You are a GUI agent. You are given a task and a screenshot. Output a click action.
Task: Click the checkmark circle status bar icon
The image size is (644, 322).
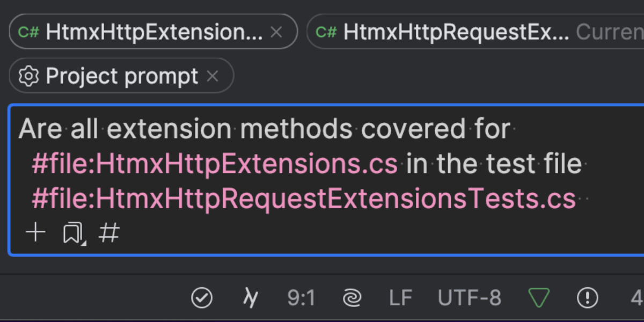[202, 297]
